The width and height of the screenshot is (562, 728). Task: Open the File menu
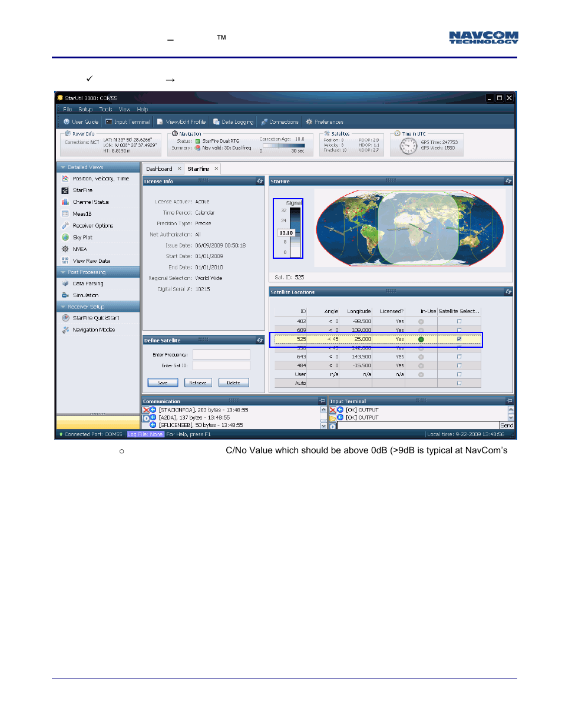[67, 110]
